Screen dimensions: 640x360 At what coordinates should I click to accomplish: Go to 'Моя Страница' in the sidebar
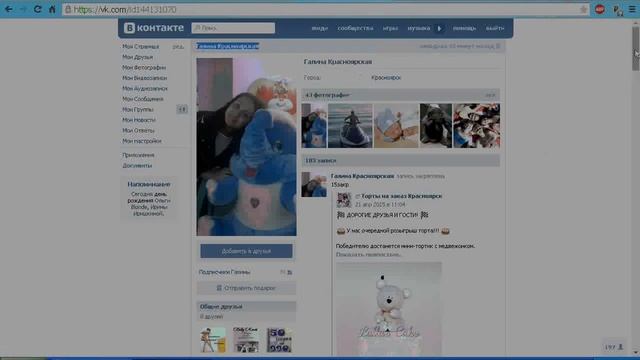click(x=141, y=47)
